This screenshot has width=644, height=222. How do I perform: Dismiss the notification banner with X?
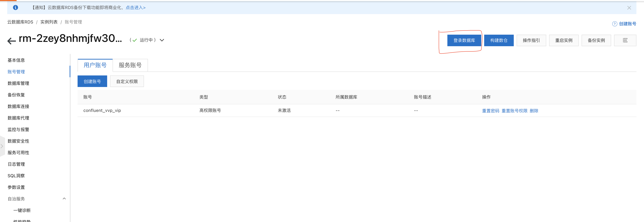[x=629, y=8]
